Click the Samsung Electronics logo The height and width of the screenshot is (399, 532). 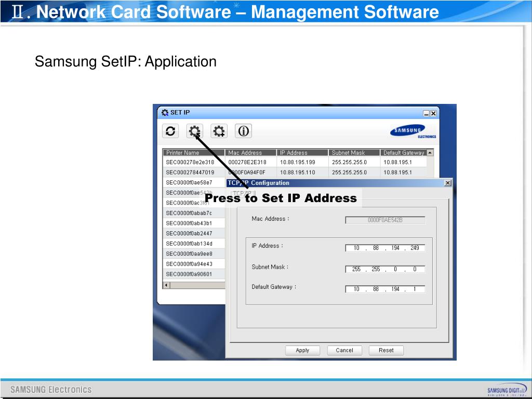click(413, 131)
